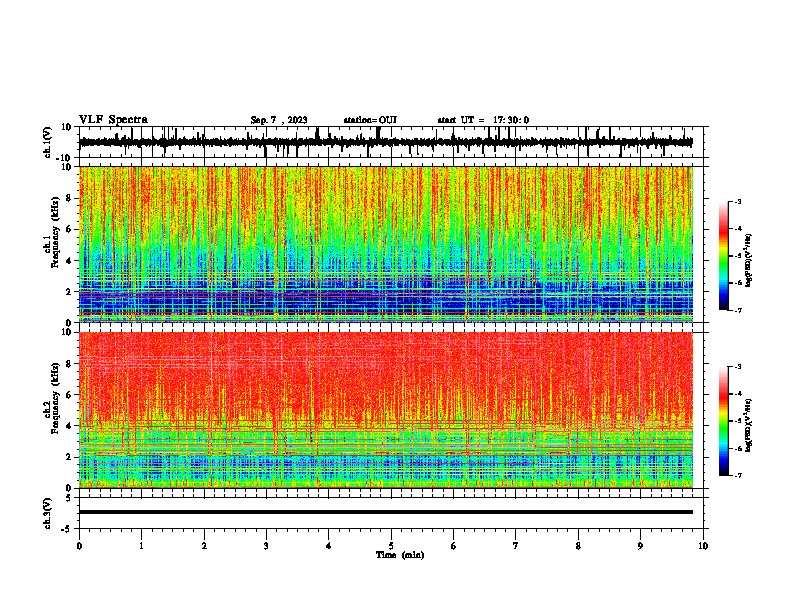Click time axis tick label "5"
Image resolution: width=792 pixels, height=612 pixels.
(x=391, y=546)
